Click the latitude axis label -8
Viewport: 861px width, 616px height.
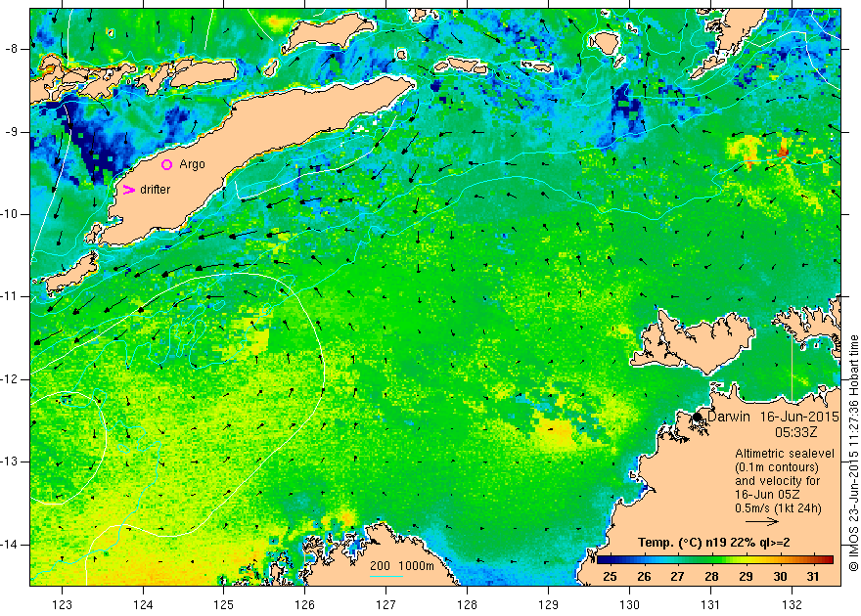pos(11,49)
